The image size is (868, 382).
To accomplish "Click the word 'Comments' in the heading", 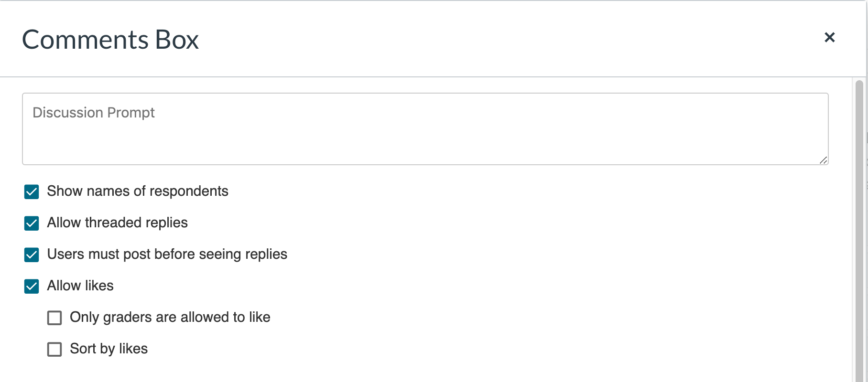I will coord(86,40).
